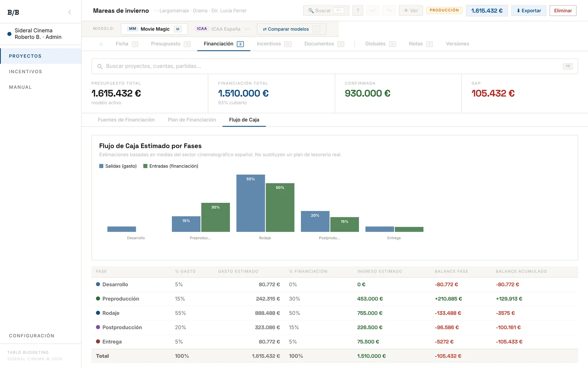Click the Postproducción row in the table
The height and width of the screenshot is (368, 588).
(x=335, y=327)
